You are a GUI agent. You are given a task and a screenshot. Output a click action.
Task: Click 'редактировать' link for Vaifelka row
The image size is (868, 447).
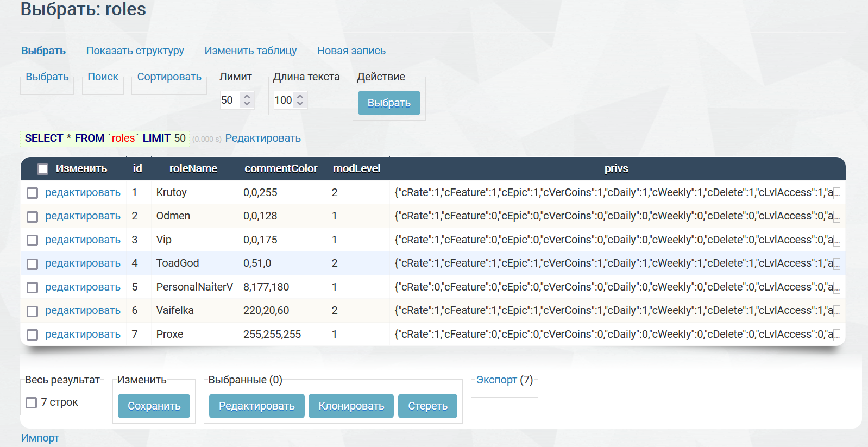point(83,310)
